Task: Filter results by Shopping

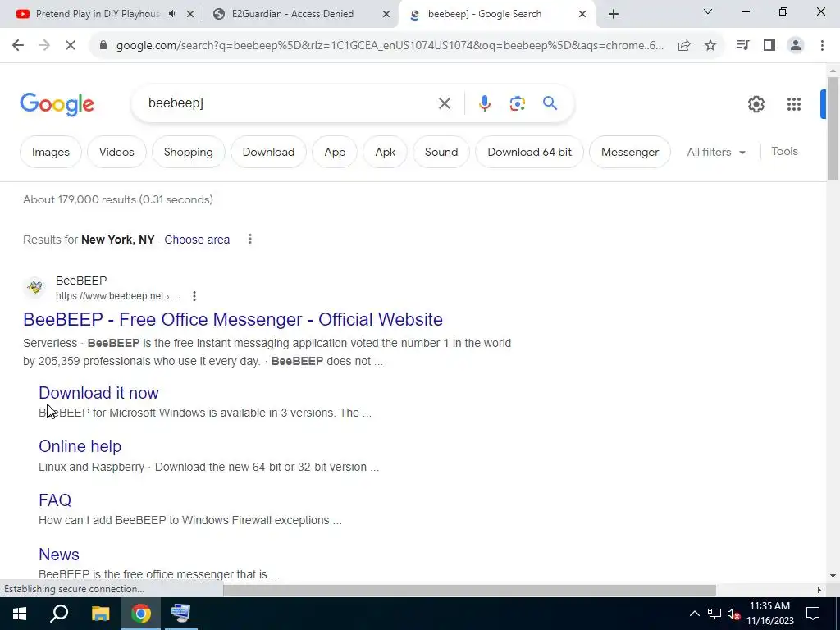Action: coord(188,152)
